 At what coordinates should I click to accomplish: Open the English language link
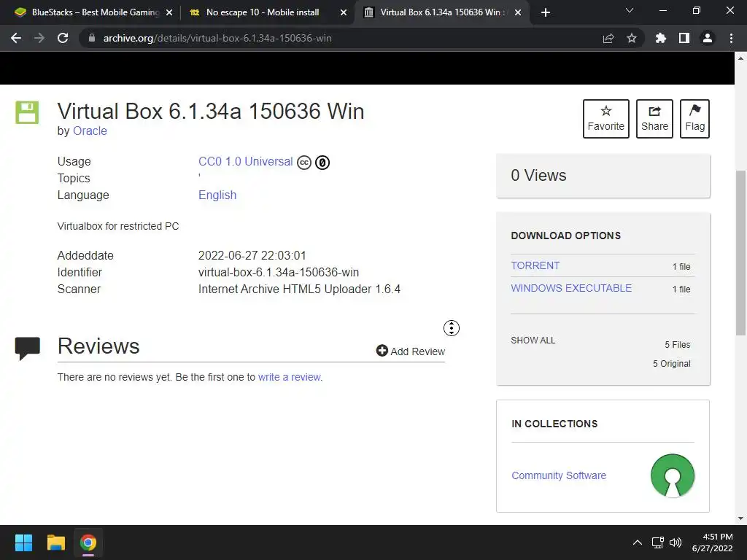(x=217, y=195)
